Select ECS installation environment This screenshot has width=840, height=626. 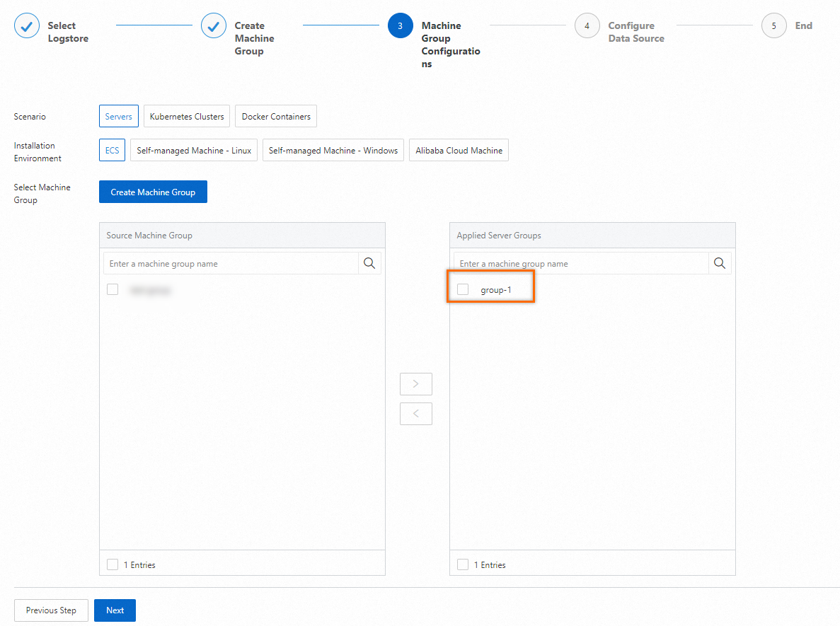(x=112, y=151)
